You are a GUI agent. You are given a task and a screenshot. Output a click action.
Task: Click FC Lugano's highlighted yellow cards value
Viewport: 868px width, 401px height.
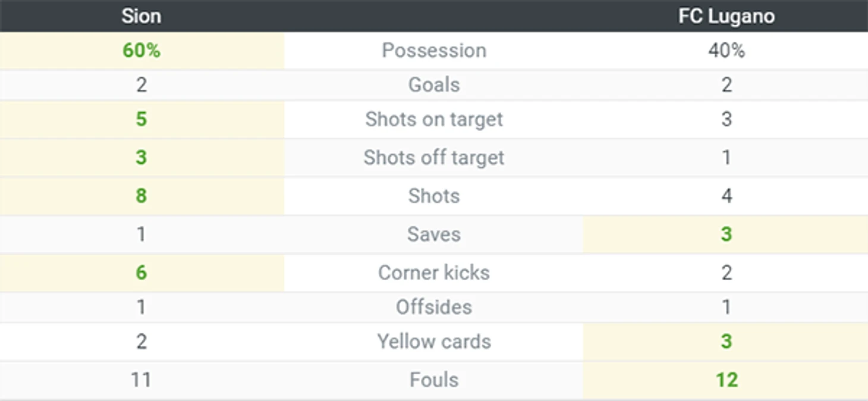point(726,342)
